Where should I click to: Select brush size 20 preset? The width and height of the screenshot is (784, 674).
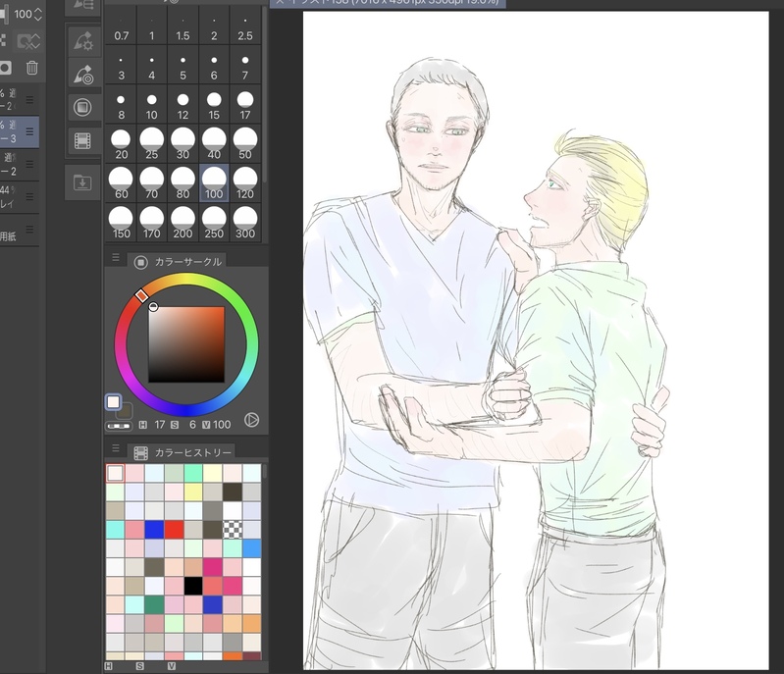[x=121, y=144]
